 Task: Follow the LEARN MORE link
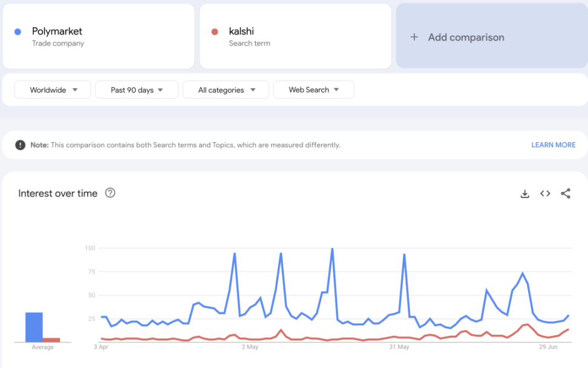point(553,145)
